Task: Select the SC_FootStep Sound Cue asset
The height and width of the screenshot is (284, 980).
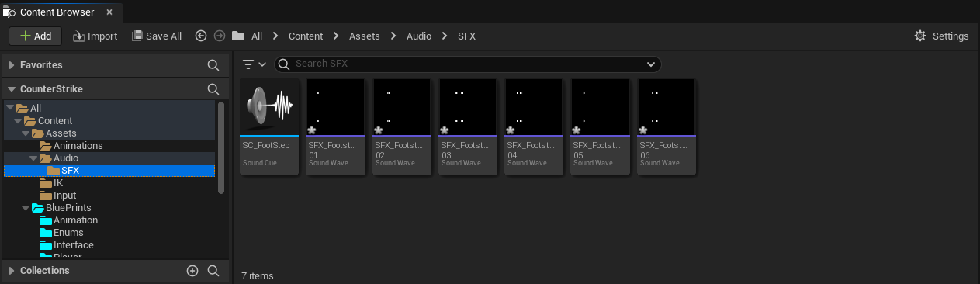Action: click(269, 126)
